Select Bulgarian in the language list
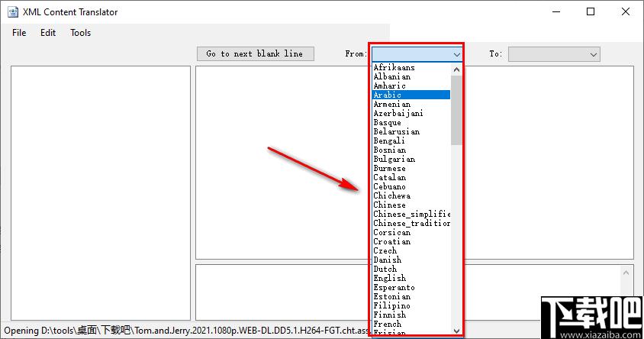The image size is (644, 339). click(411, 159)
